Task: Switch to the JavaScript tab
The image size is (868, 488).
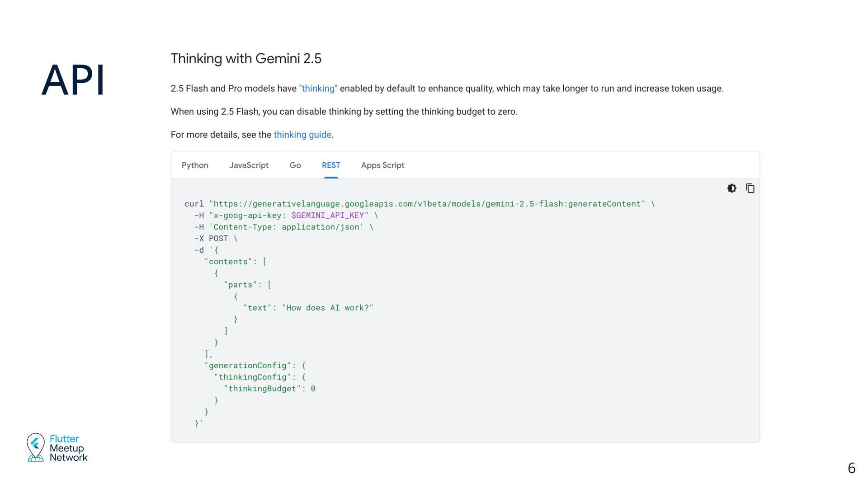Action: 249,165
